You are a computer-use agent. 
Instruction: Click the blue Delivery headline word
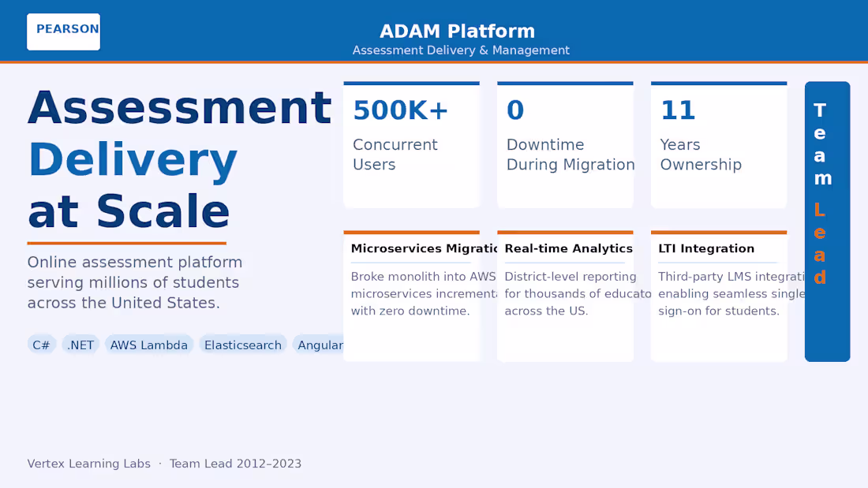(x=133, y=160)
